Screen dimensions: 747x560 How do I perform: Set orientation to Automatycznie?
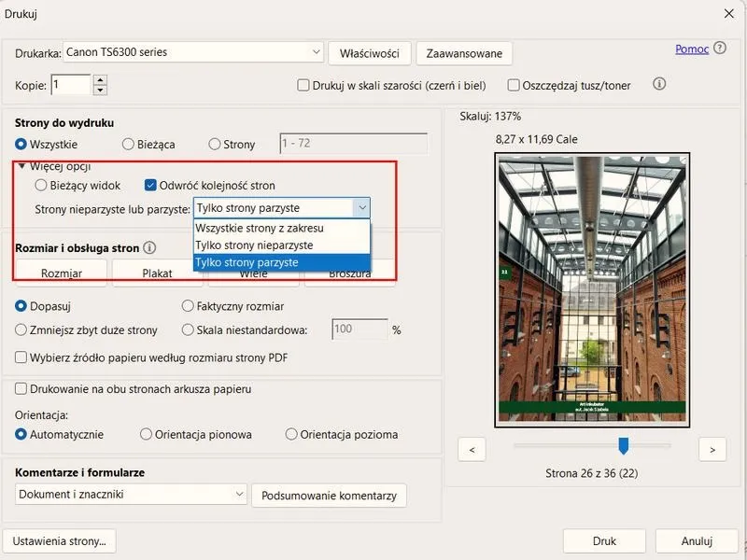point(21,434)
